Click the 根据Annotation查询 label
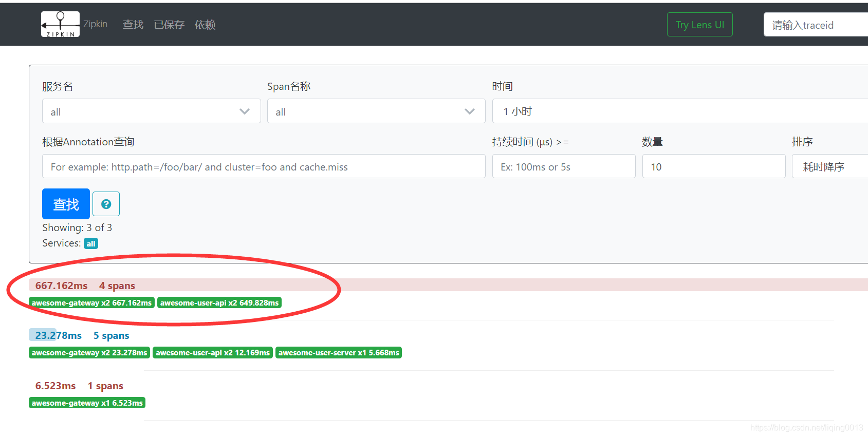The height and width of the screenshot is (437, 868). 88,142
